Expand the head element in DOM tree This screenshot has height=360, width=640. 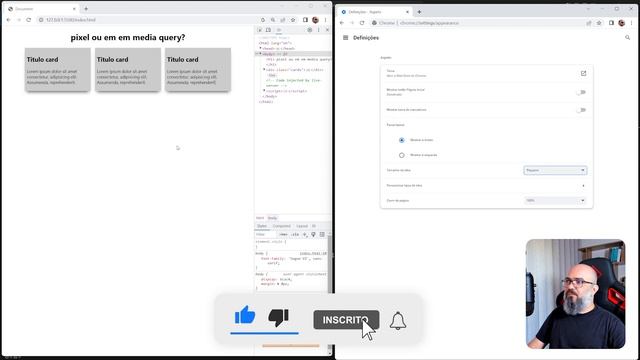(x=260, y=48)
